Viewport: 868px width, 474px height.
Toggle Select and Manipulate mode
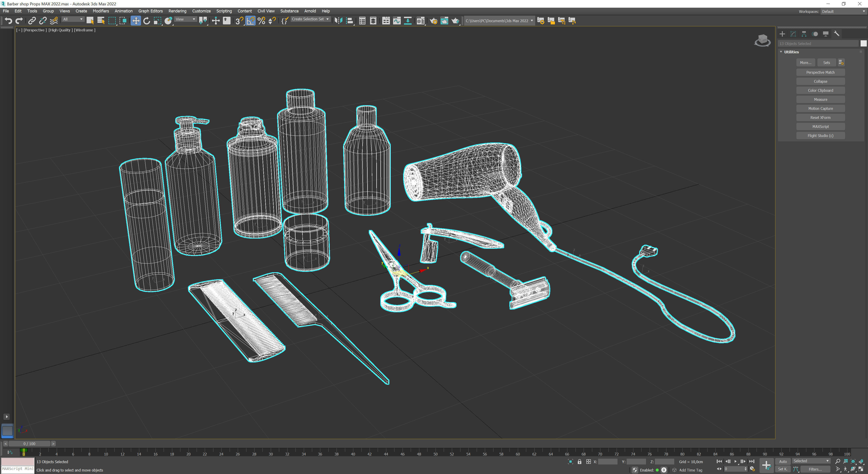[x=216, y=21]
